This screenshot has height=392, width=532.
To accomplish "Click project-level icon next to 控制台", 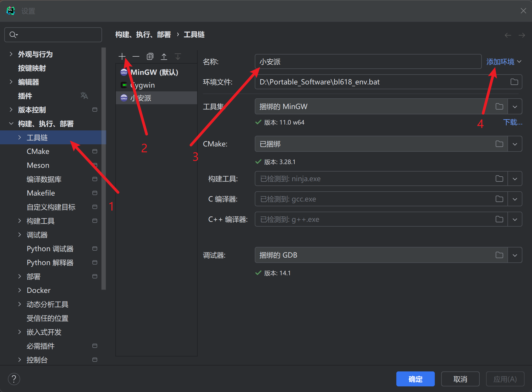I will (95, 360).
